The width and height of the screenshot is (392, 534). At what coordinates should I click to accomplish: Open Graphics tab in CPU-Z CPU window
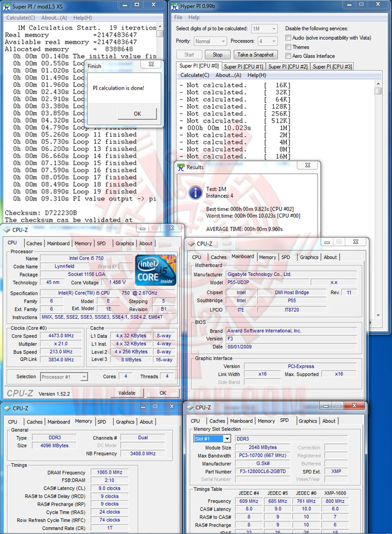(x=125, y=244)
